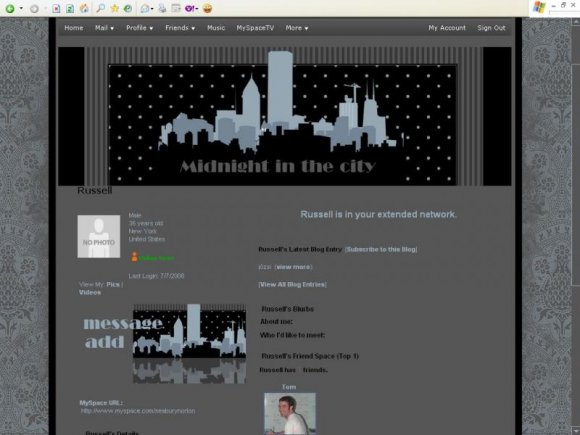View Russell's Videos
This screenshot has height=435, width=580.
coord(90,292)
